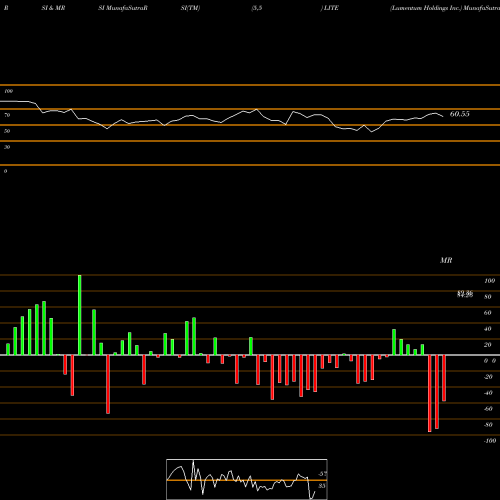Click the 'MR' label above the bar chart

point(446,260)
